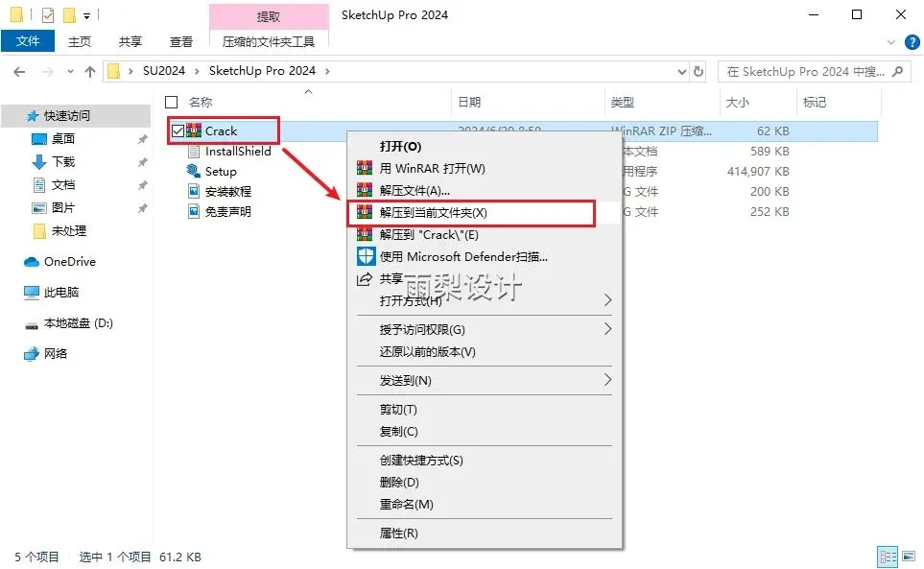Sort by 日期 column header
924x569 pixels.
point(469,103)
